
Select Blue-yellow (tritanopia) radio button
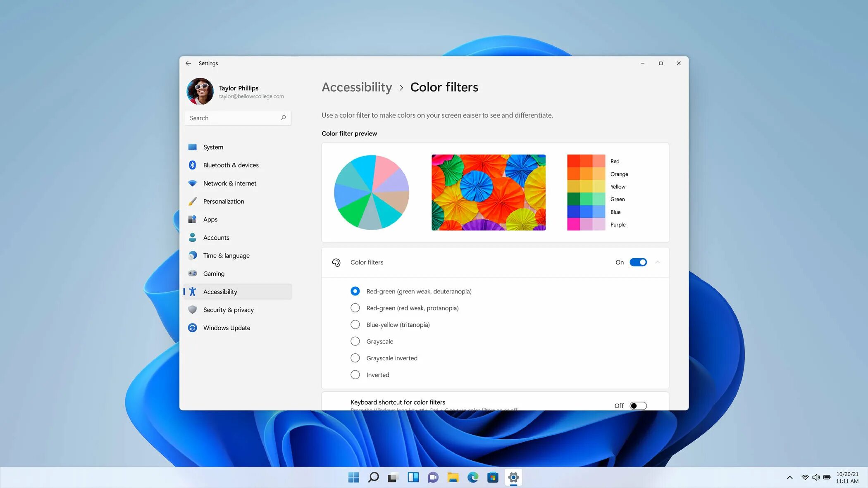coord(355,324)
